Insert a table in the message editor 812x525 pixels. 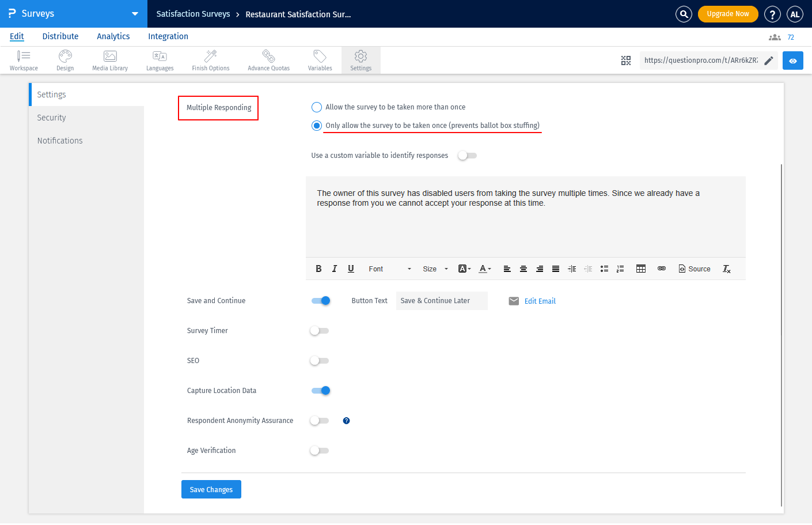641,269
